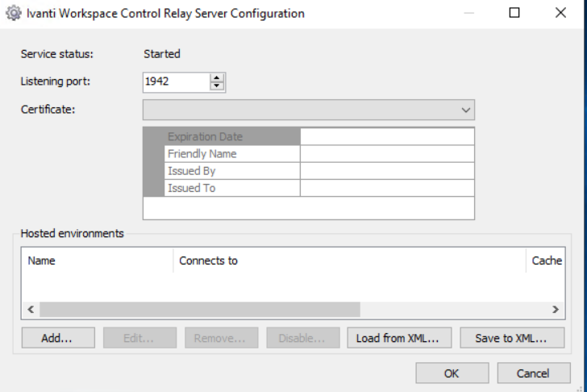Maximize the configuration window

tap(514, 13)
